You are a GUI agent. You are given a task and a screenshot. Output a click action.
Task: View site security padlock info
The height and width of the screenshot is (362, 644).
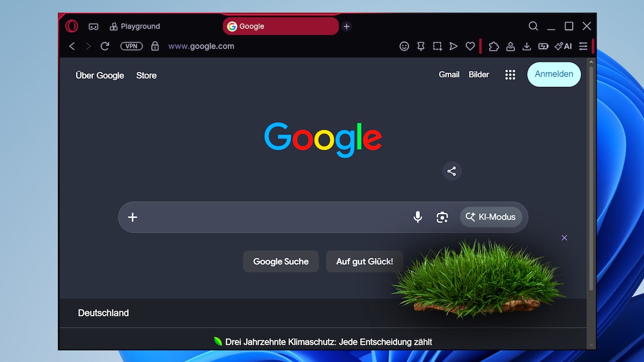click(155, 46)
